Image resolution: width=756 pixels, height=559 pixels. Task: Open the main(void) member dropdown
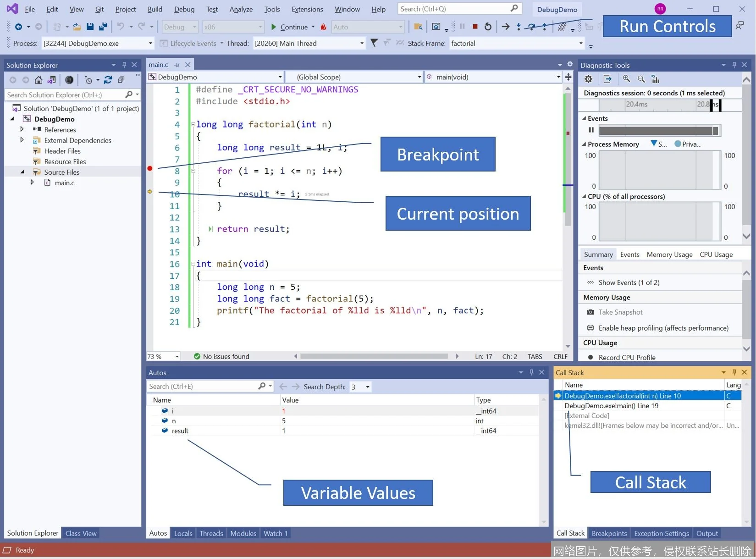pos(558,77)
